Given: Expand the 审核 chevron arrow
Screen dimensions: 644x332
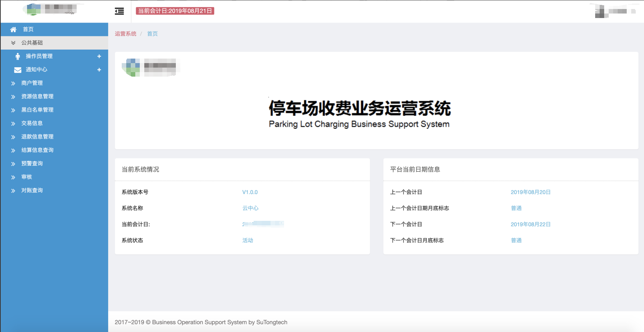Looking at the screenshot, I should point(13,177).
